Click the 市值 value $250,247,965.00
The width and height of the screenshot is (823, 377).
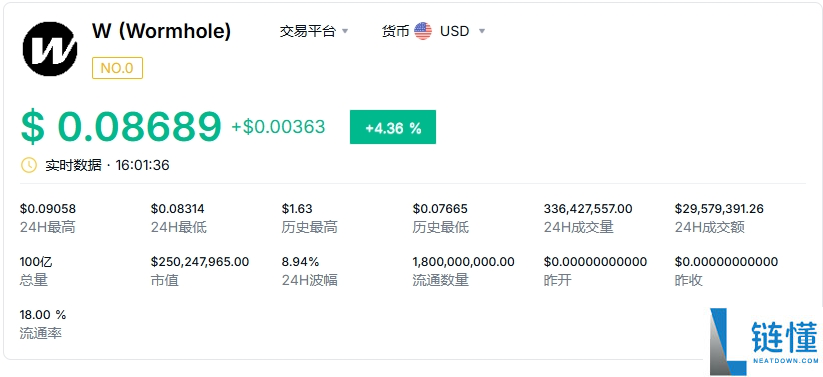[200, 261]
